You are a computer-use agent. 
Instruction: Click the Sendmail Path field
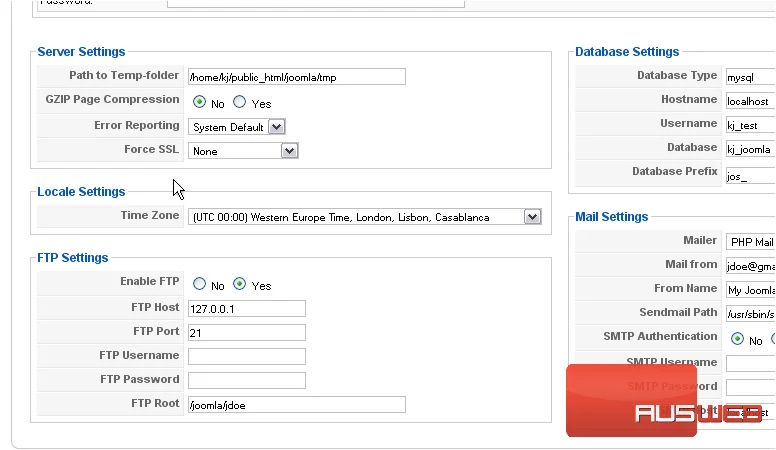point(750,314)
